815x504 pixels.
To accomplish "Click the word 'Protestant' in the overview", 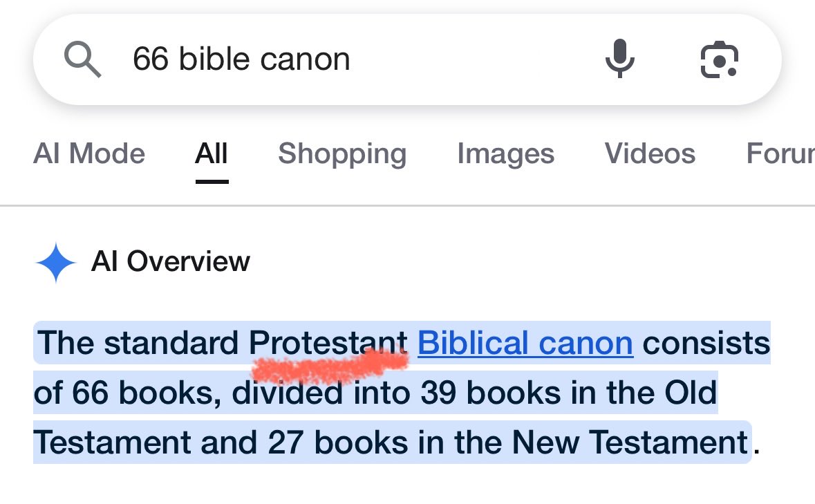I will click(328, 343).
